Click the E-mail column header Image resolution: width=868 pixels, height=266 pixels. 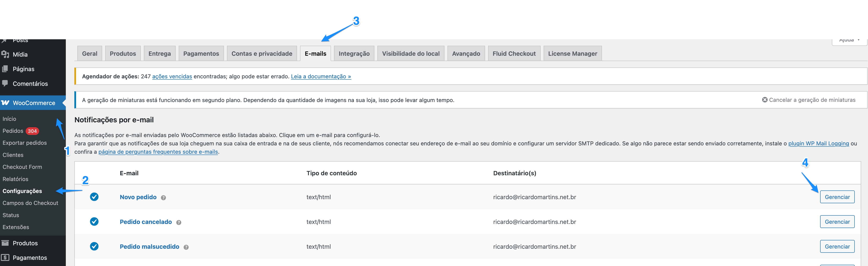(x=129, y=173)
